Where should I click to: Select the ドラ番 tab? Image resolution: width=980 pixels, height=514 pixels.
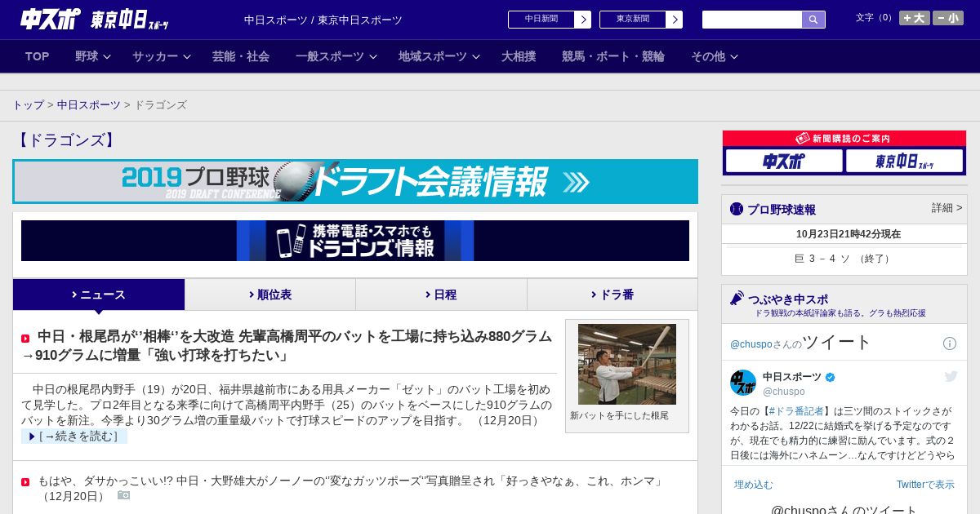[612, 295]
